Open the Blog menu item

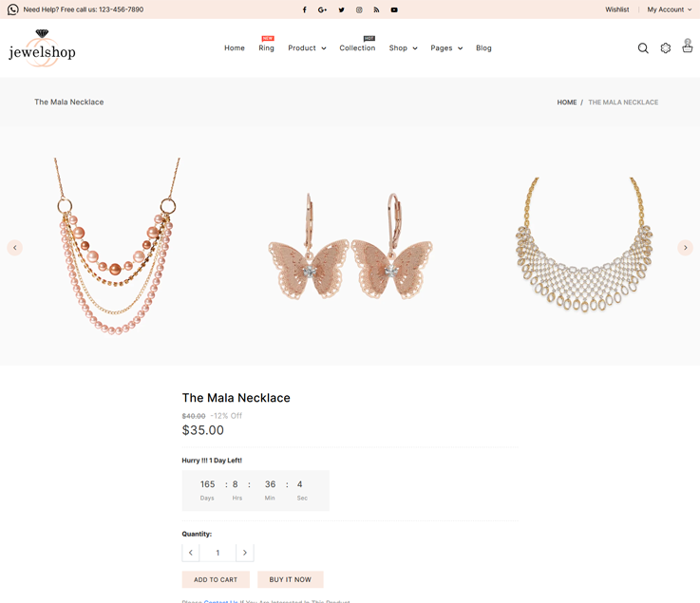[483, 48]
